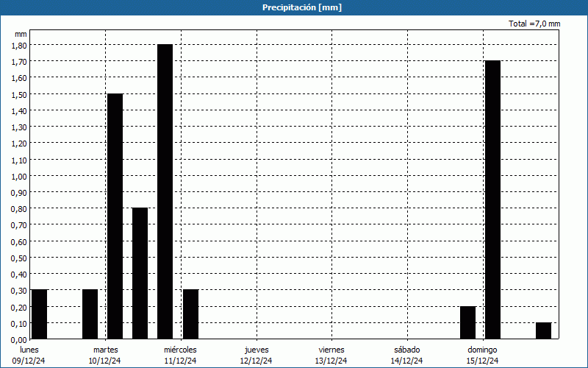588x368 pixels.
Task: Click the sábado day label
Action: (407, 350)
